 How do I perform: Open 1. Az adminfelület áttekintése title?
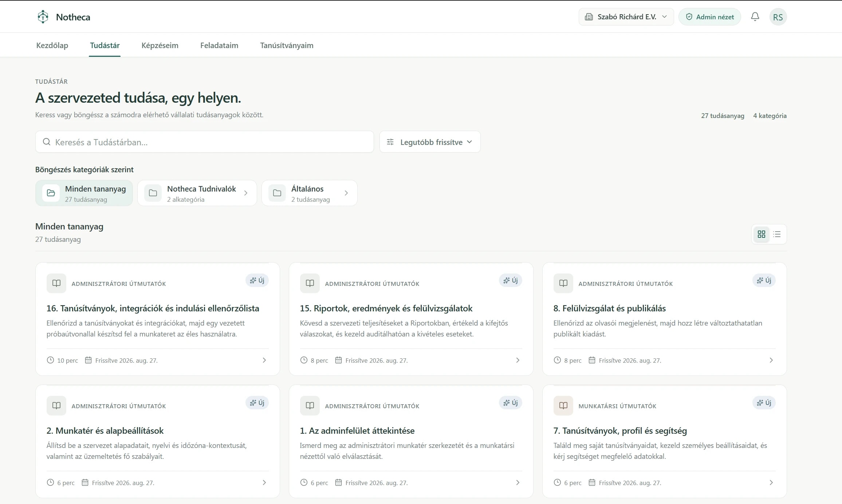pyautogui.click(x=357, y=431)
